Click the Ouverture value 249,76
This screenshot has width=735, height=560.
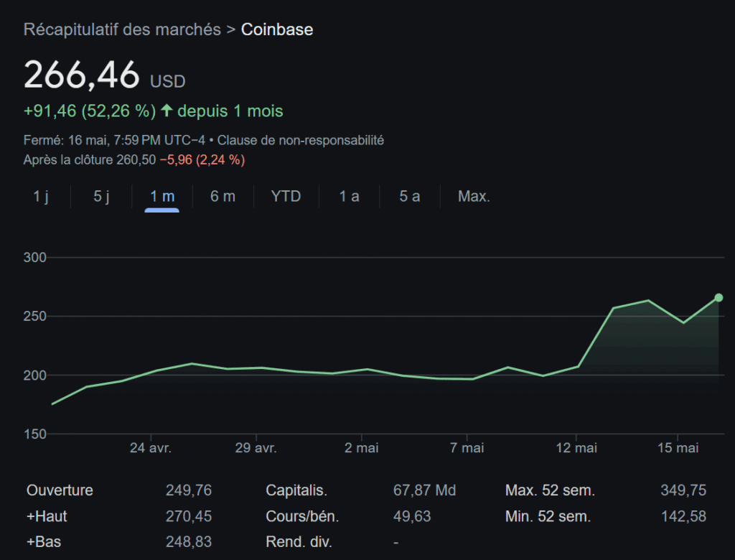pyautogui.click(x=189, y=490)
